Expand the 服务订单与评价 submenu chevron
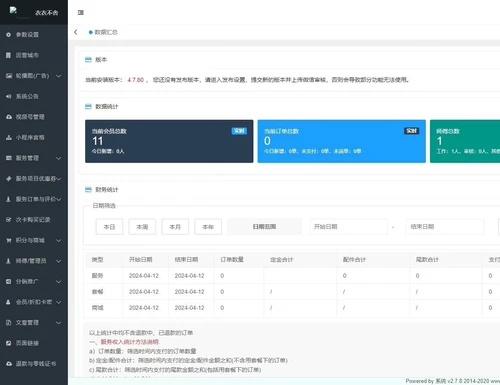 point(59,199)
